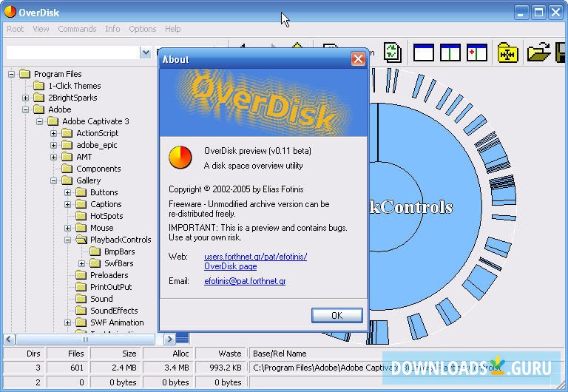Click the Components folder icon

[x=67, y=169]
